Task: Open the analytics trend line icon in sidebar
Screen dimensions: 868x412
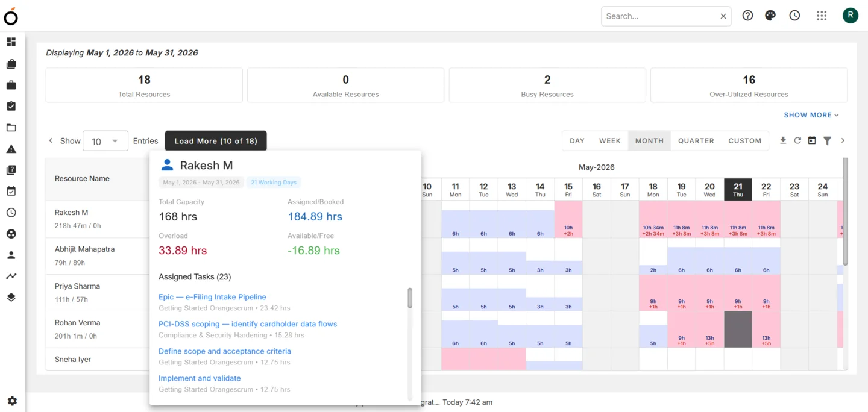Action: tap(11, 276)
